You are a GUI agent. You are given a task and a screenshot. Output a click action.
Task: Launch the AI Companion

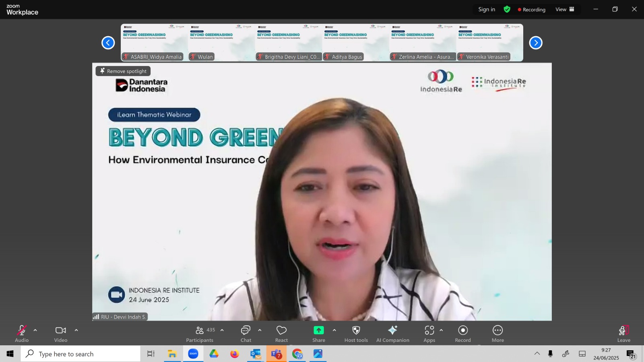(392, 334)
